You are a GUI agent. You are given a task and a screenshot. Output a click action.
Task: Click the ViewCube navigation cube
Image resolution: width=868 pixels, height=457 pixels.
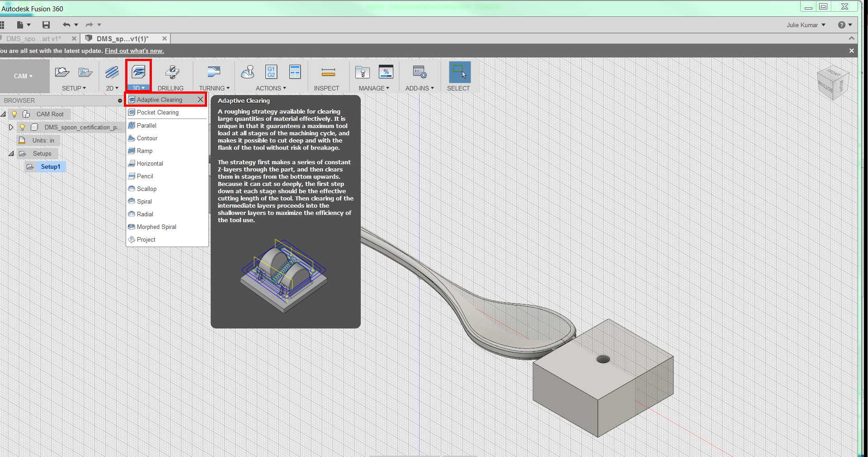833,84
